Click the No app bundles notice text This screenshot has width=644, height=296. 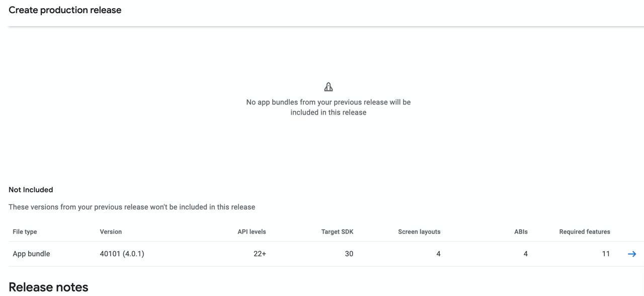tap(329, 107)
